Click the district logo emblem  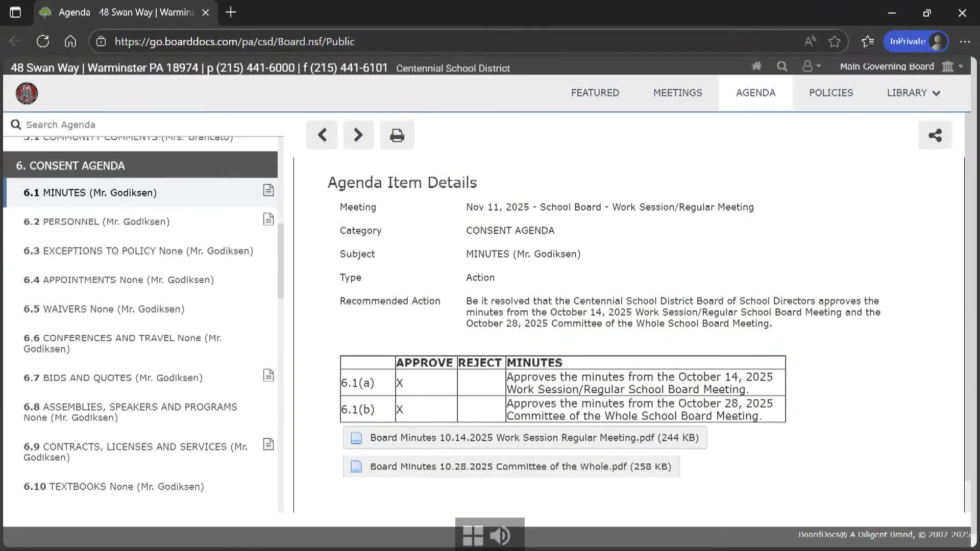[x=27, y=93]
